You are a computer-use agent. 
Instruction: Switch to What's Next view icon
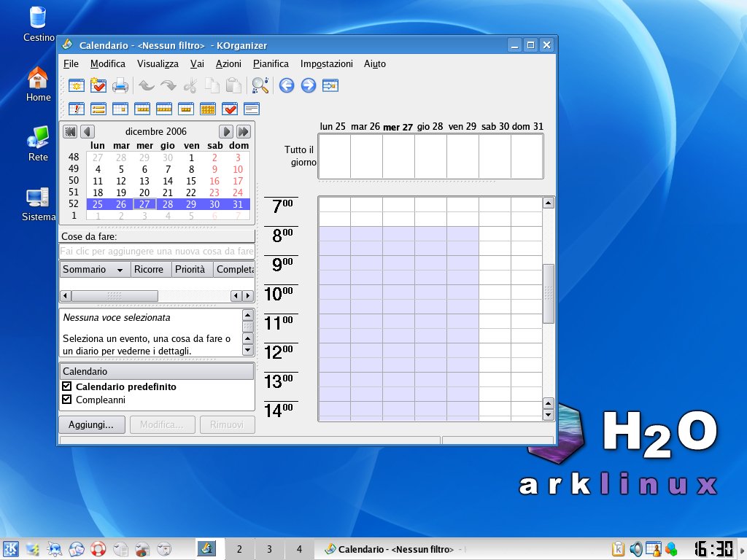(x=76, y=109)
